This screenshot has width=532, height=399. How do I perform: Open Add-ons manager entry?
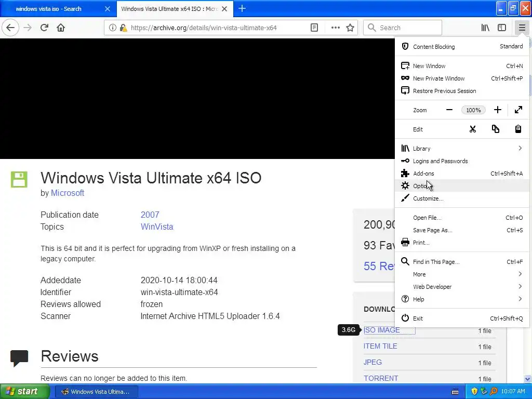point(462,174)
